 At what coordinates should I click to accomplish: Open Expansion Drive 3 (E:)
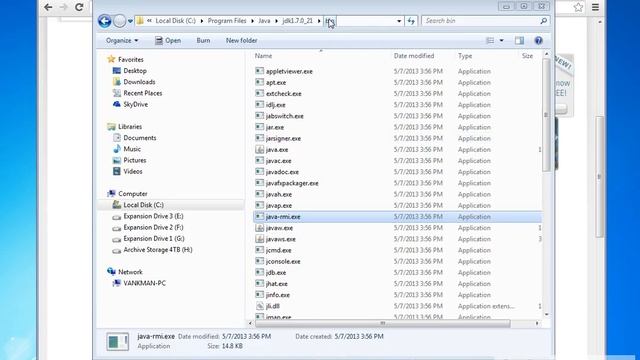[x=153, y=216]
